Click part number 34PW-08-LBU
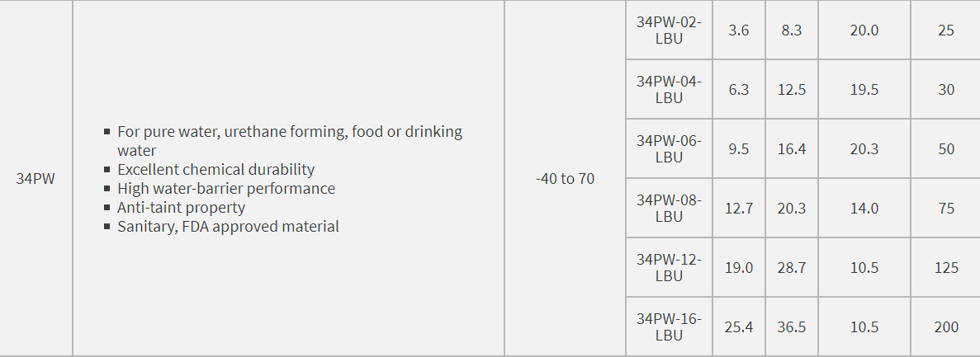 coord(669,209)
